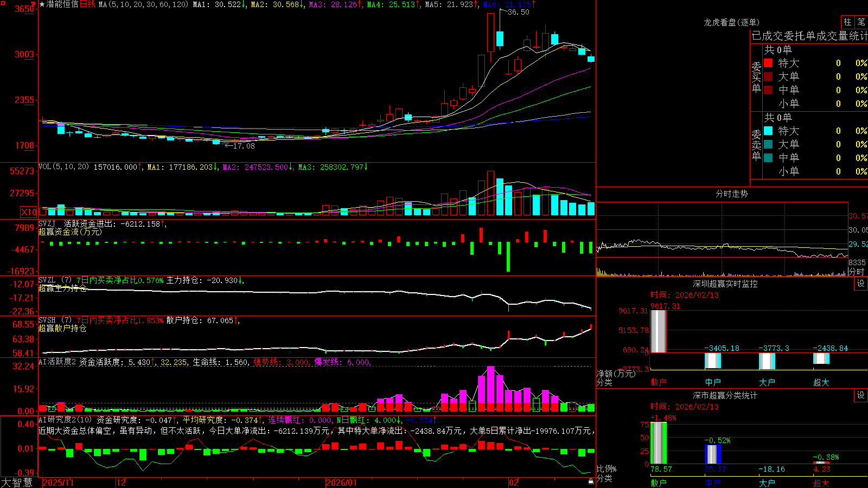868x488 pixels.
Task: Click the 小单 row in 委买单 section
Action: [x=815, y=104]
